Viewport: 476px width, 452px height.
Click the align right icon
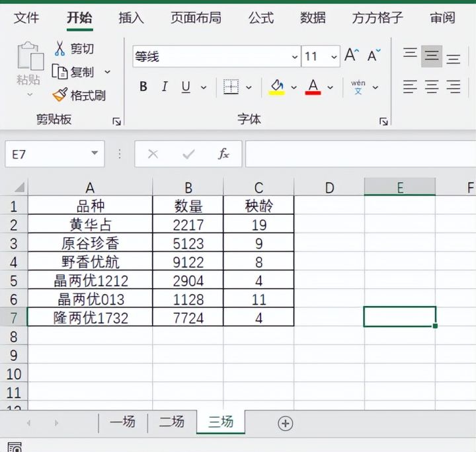454,87
